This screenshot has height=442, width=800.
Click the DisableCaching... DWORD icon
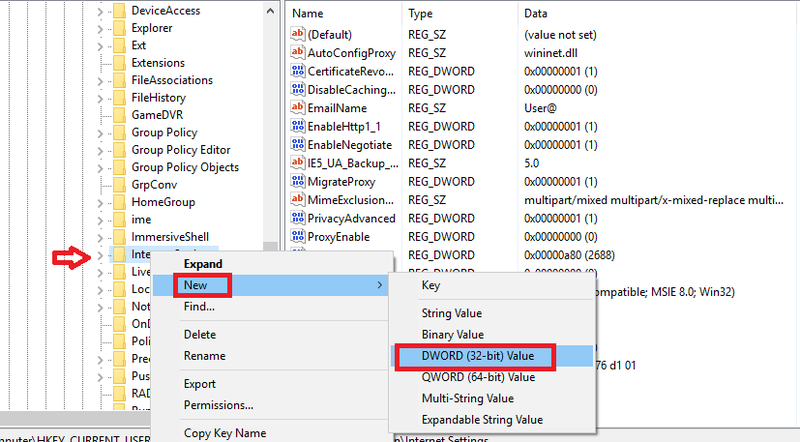click(298, 89)
